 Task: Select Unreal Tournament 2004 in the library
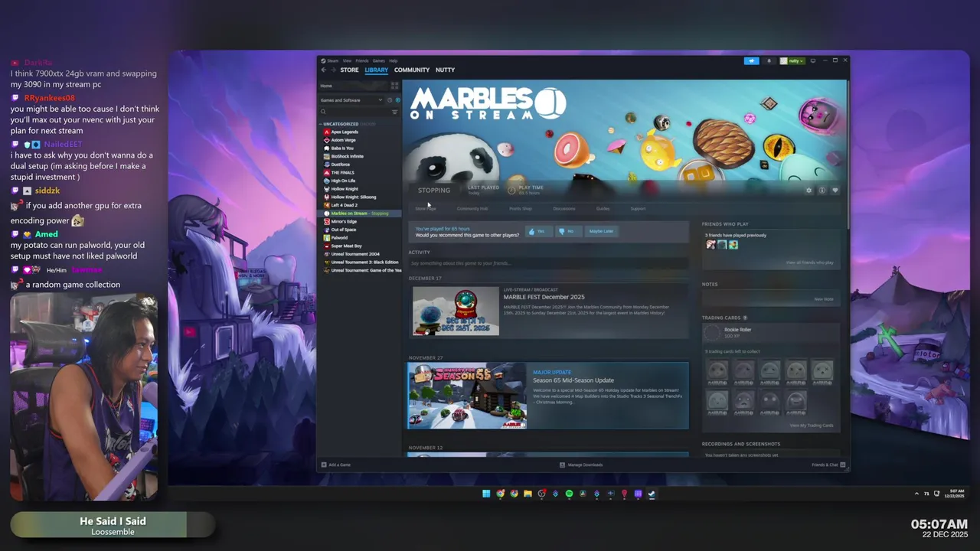(x=354, y=254)
